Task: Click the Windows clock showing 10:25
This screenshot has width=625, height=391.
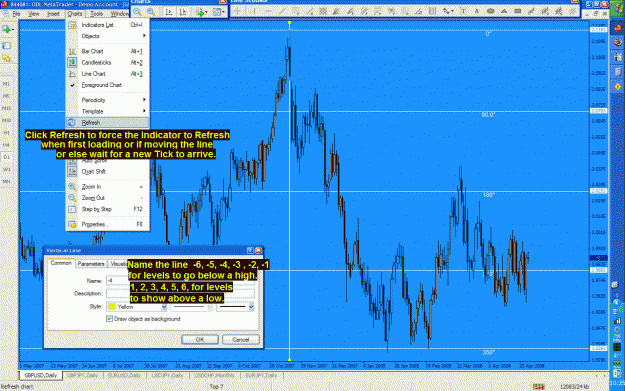Action: (x=617, y=383)
